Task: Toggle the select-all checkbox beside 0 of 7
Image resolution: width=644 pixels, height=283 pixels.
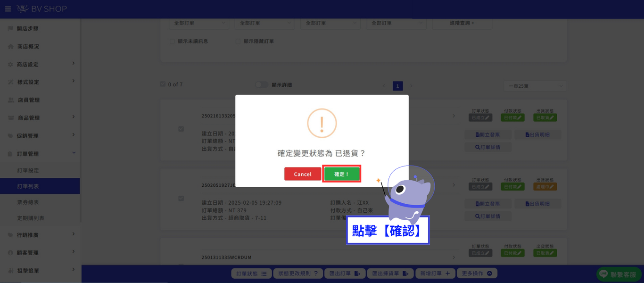Action: click(163, 84)
